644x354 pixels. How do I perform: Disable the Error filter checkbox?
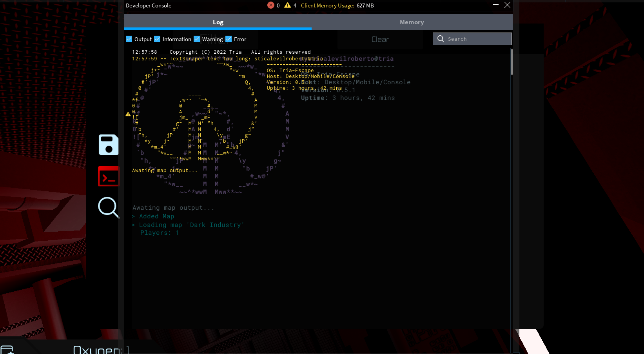(x=228, y=39)
